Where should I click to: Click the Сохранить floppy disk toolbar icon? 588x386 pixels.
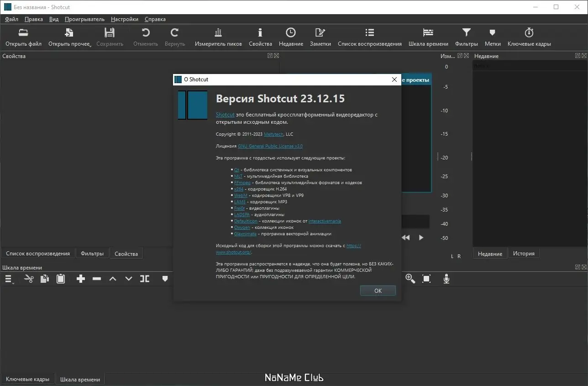click(110, 32)
